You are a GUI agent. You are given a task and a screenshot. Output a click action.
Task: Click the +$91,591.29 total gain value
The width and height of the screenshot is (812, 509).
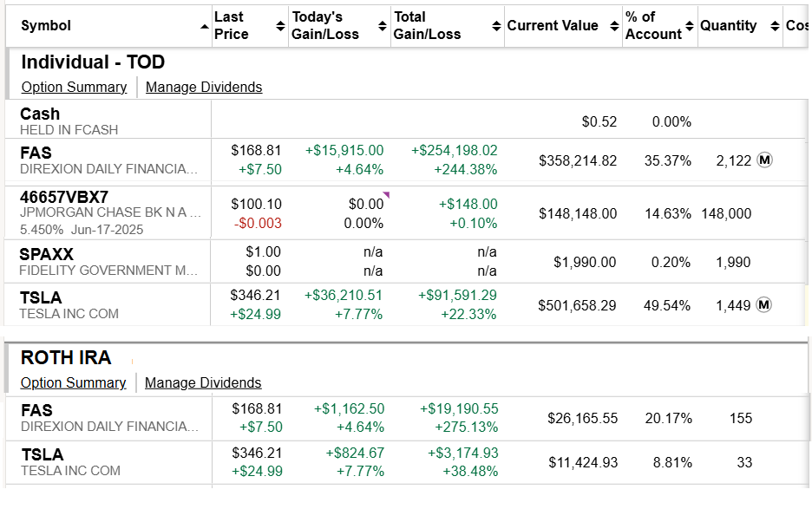[x=457, y=295]
